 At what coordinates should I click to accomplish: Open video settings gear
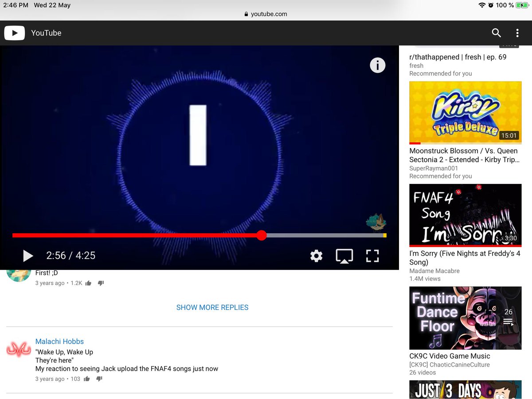[x=316, y=256]
